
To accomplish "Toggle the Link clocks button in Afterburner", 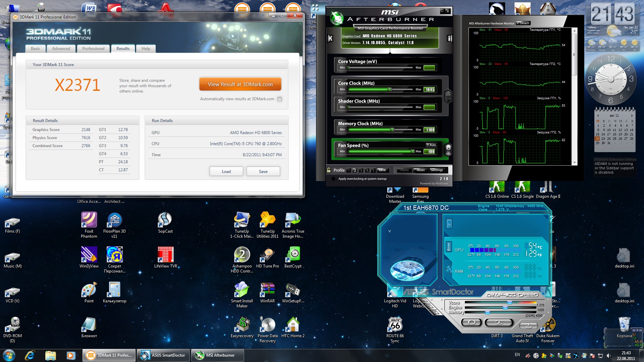I will (448, 96).
